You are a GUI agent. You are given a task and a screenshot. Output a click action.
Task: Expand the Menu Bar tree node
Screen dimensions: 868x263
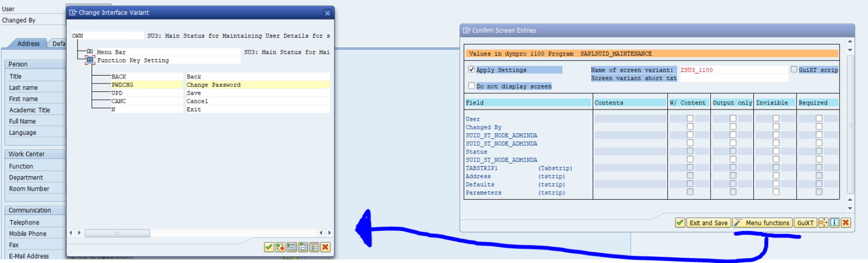89,52
